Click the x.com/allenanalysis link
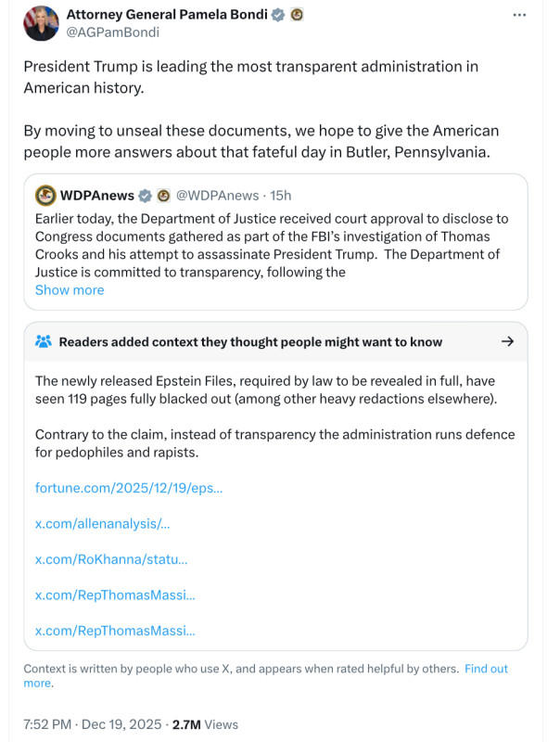560x742 pixels. coord(102,523)
